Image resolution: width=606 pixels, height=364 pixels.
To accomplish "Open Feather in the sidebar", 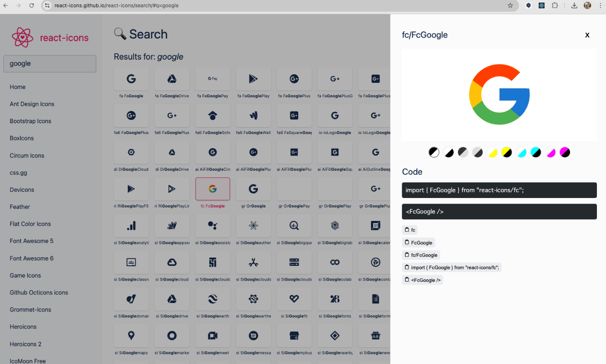I will (20, 207).
